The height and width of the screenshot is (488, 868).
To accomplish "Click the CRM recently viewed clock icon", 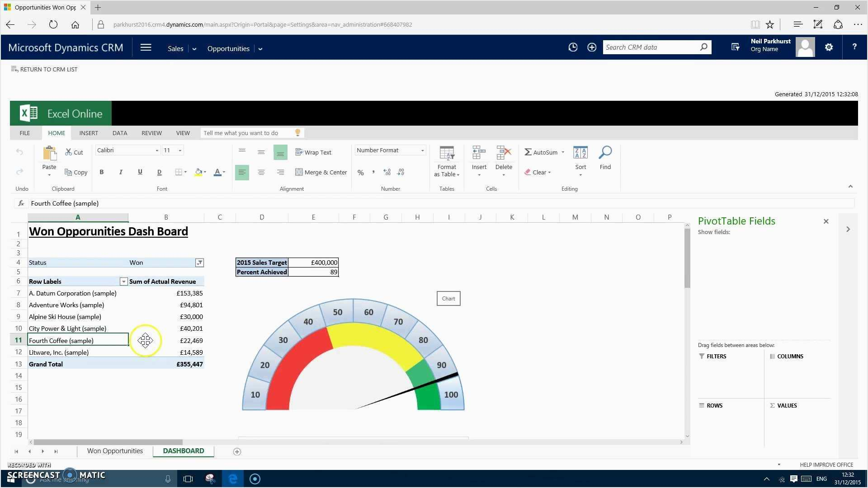I will tap(573, 47).
